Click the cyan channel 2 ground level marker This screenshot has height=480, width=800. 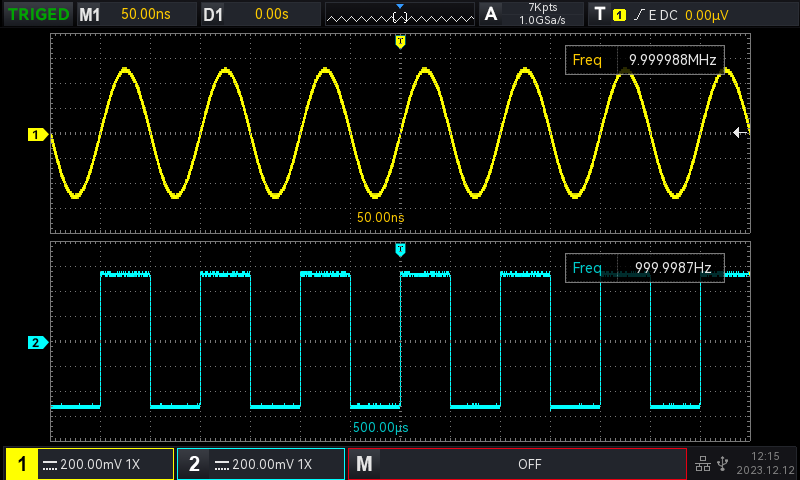pos(37,343)
